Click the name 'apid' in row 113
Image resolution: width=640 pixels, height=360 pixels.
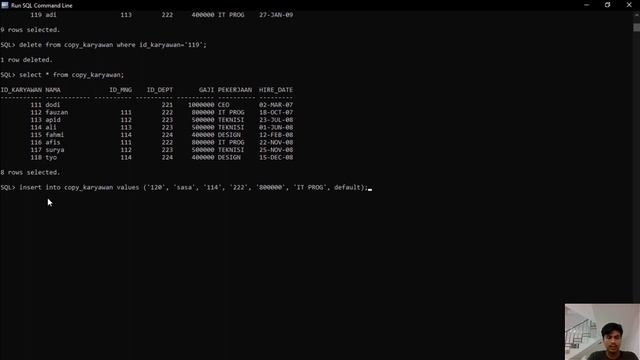(53, 120)
